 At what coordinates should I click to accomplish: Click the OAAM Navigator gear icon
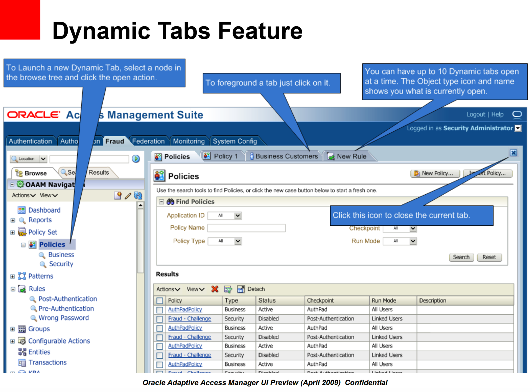coord(21,184)
